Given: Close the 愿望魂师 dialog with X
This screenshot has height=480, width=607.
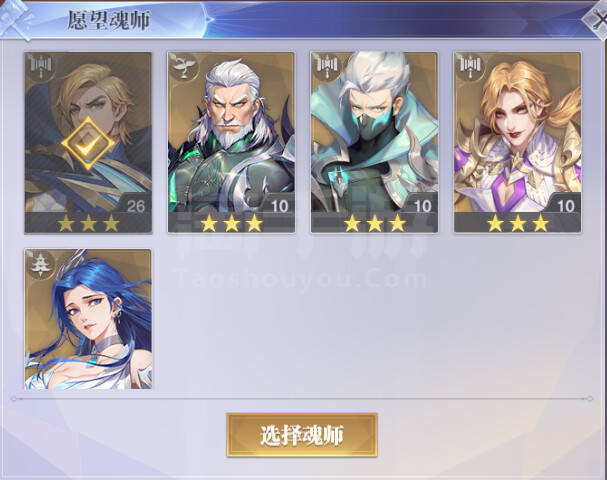Looking at the screenshot, I should [x=597, y=20].
